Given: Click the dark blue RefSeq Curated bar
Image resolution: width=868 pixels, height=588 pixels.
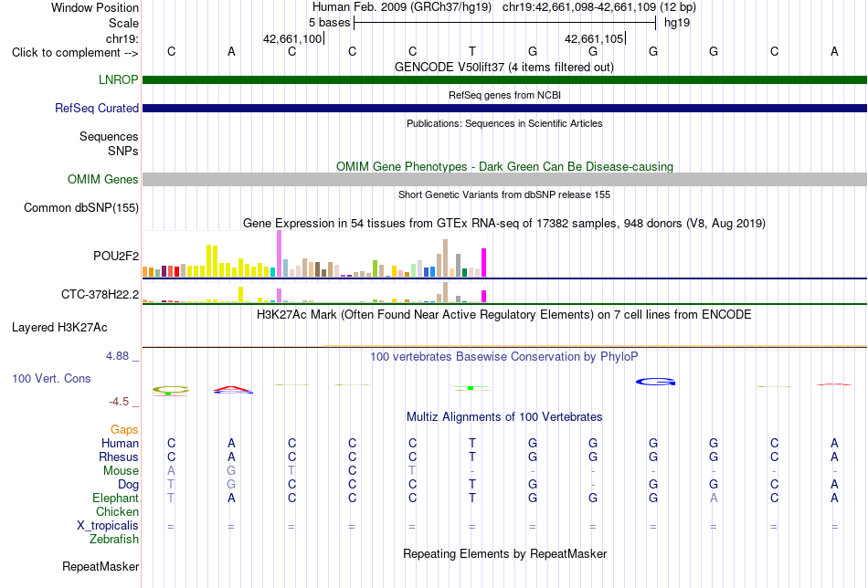Looking at the screenshot, I should 504,108.
